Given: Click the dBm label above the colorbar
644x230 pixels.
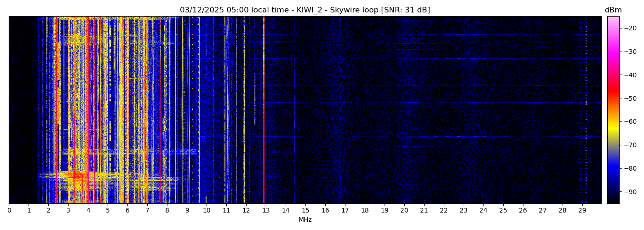Looking at the screenshot, I should pyautogui.click(x=613, y=10).
